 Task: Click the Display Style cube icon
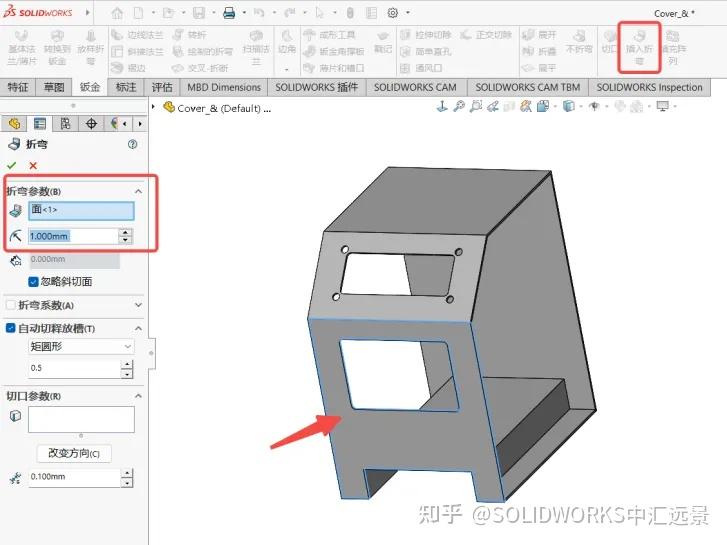(x=568, y=107)
